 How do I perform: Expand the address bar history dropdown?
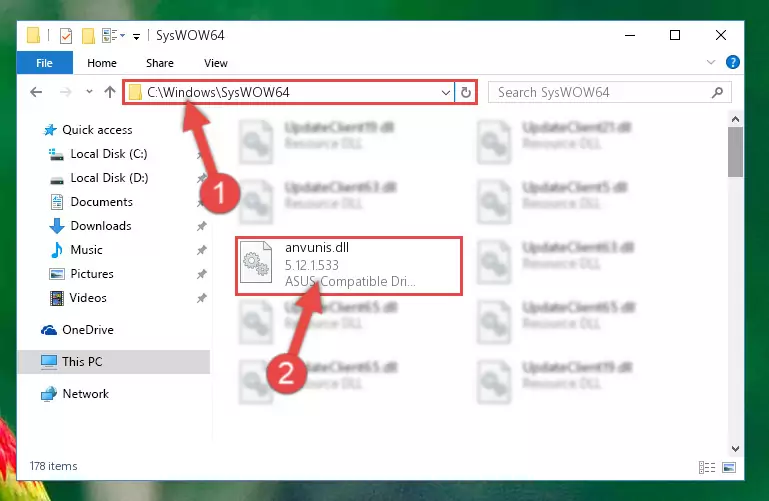click(445, 92)
